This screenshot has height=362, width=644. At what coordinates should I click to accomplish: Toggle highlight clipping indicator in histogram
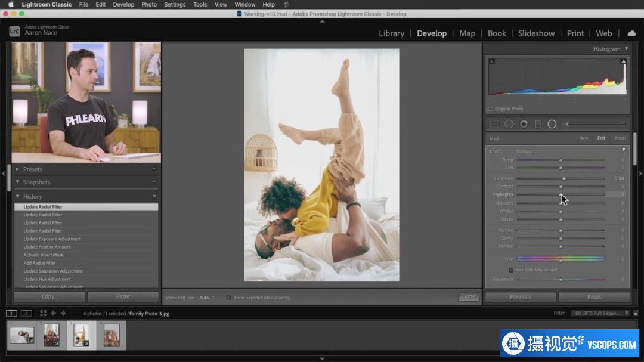[x=623, y=61]
